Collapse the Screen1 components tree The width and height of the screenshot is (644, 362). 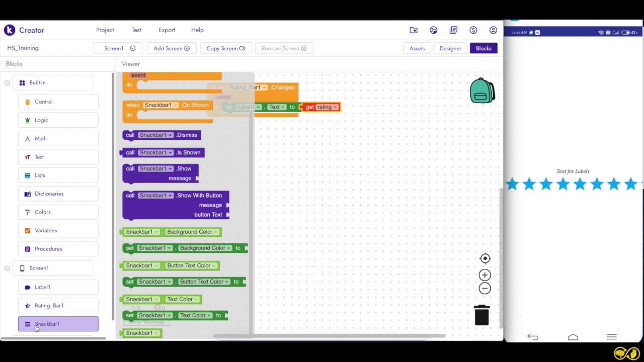7,268
